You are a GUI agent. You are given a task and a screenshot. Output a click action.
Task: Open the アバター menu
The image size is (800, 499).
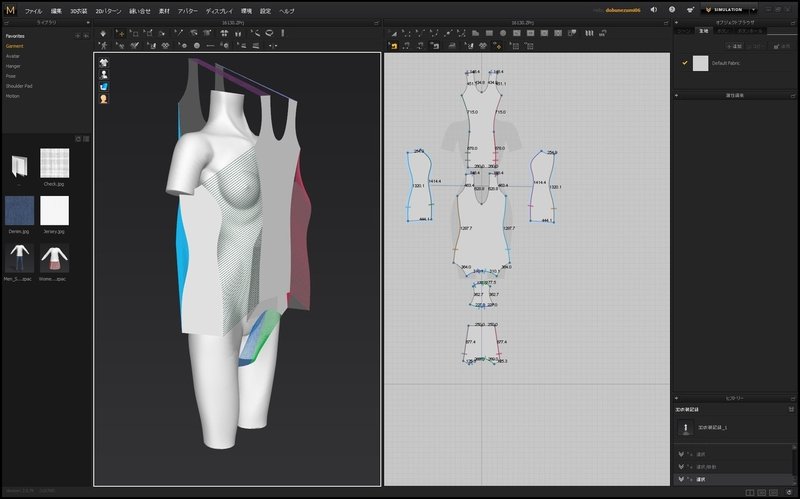[x=187, y=10]
